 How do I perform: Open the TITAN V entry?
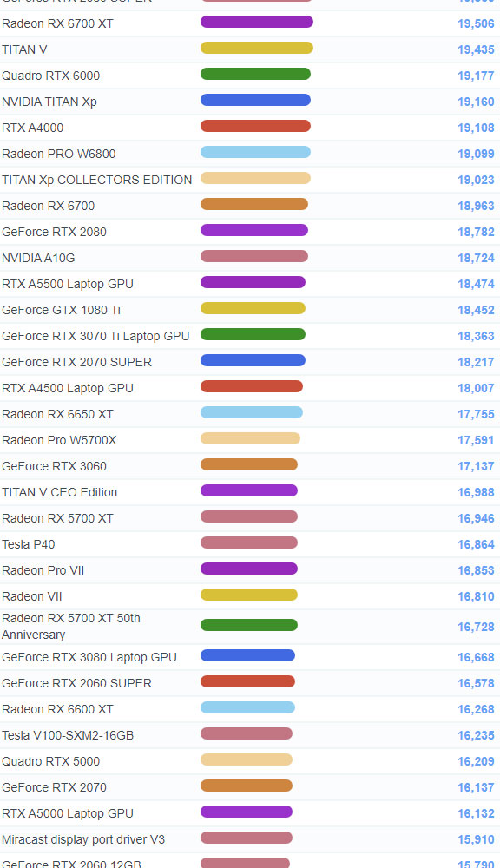(24, 49)
